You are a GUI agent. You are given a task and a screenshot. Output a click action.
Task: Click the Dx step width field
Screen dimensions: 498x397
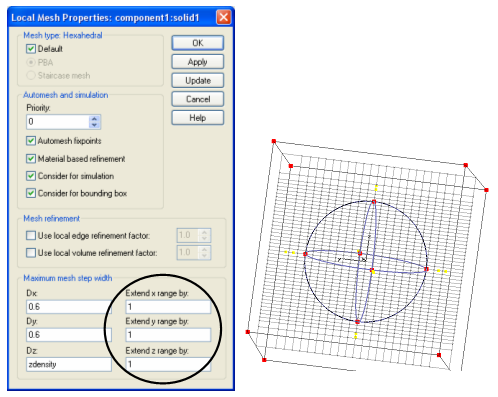point(69,307)
